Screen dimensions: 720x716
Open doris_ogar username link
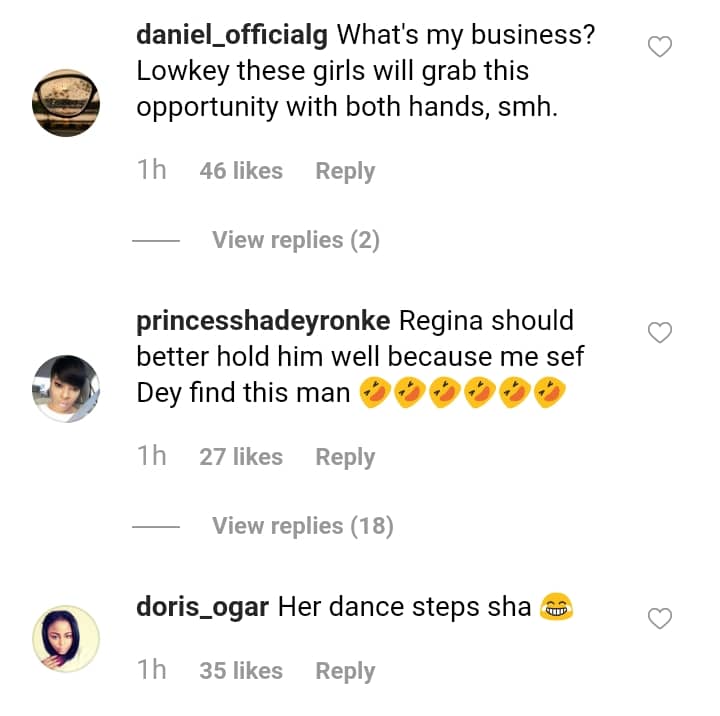(201, 606)
